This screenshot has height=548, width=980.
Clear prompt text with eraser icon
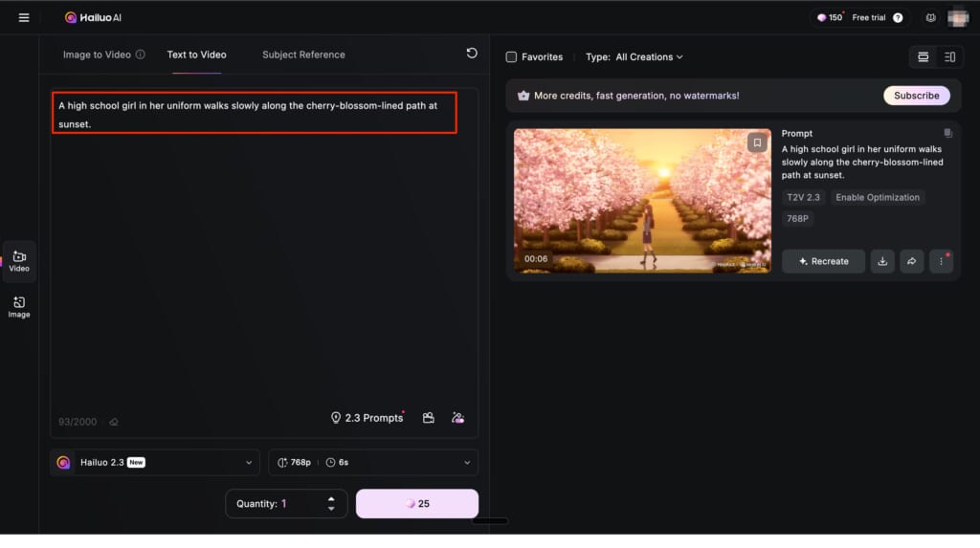tap(114, 422)
